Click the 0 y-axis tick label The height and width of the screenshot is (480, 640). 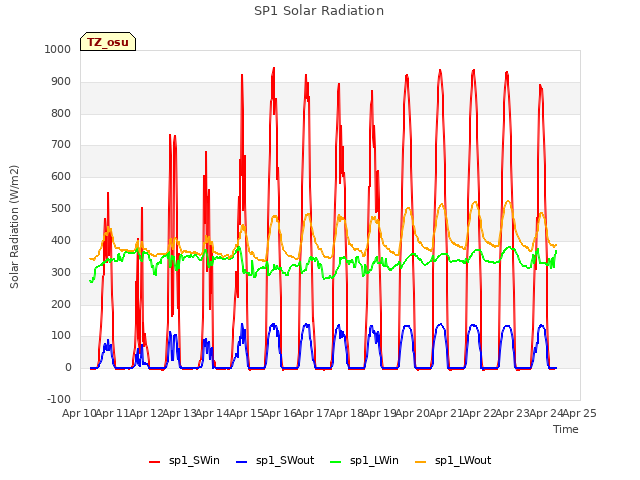[x=68, y=368]
